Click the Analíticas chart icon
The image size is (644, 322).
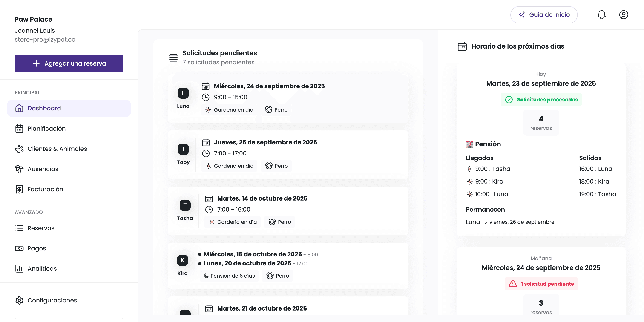19,268
